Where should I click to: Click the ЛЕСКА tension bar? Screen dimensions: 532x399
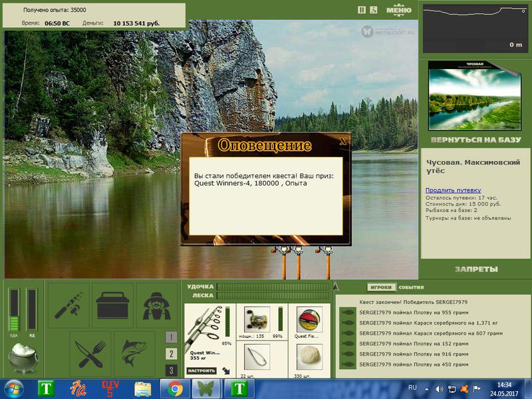pos(273,295)
